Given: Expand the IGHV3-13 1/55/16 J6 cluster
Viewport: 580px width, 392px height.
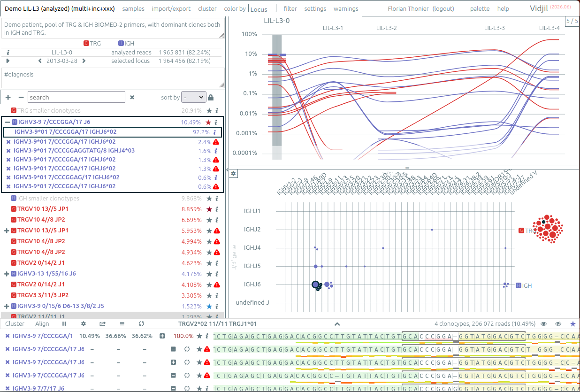Looking at the screenshot, I should point(7,274).
